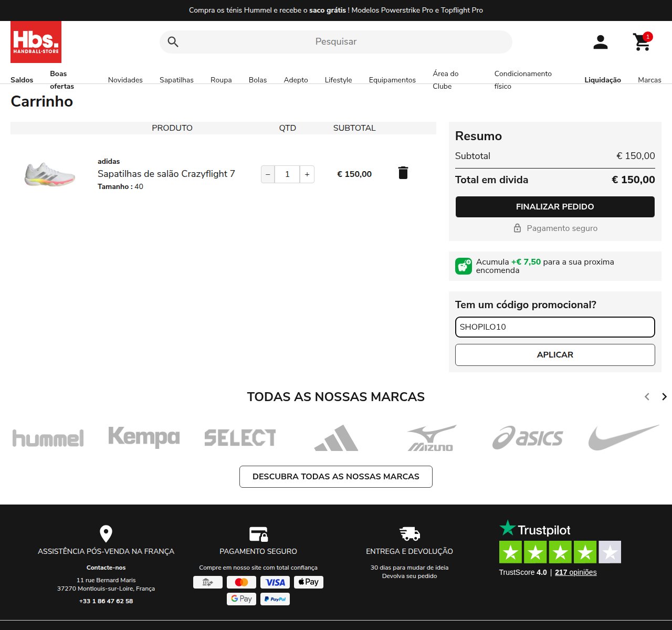Open the Saldos menu

pyautogui.click(x=22, y=80)
